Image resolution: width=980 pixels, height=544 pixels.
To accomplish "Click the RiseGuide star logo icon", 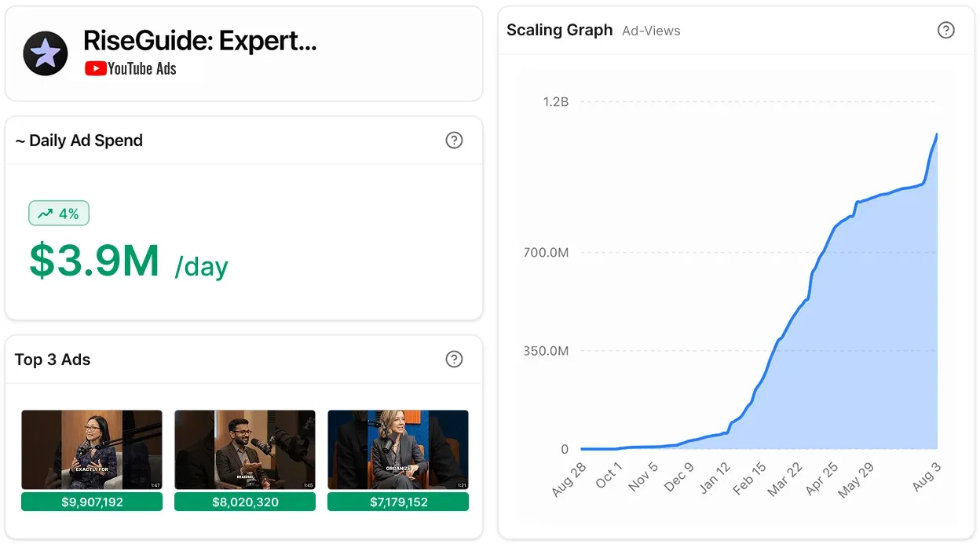I will point(46,53).
